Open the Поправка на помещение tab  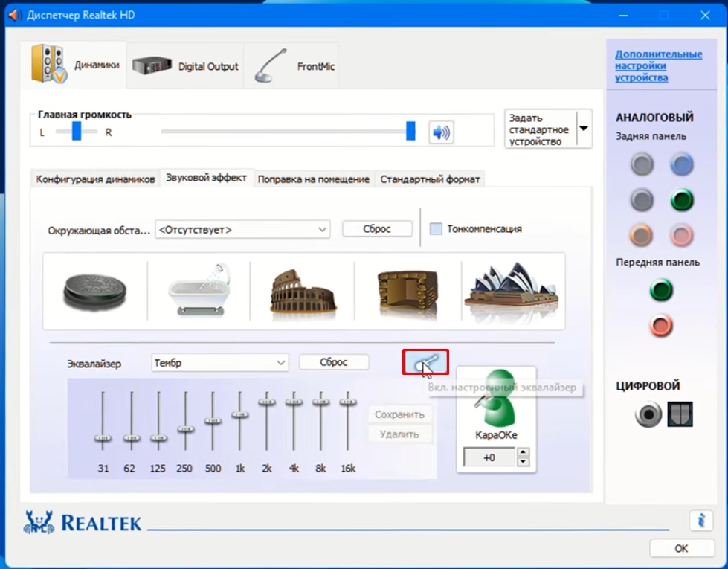[314, 179]
